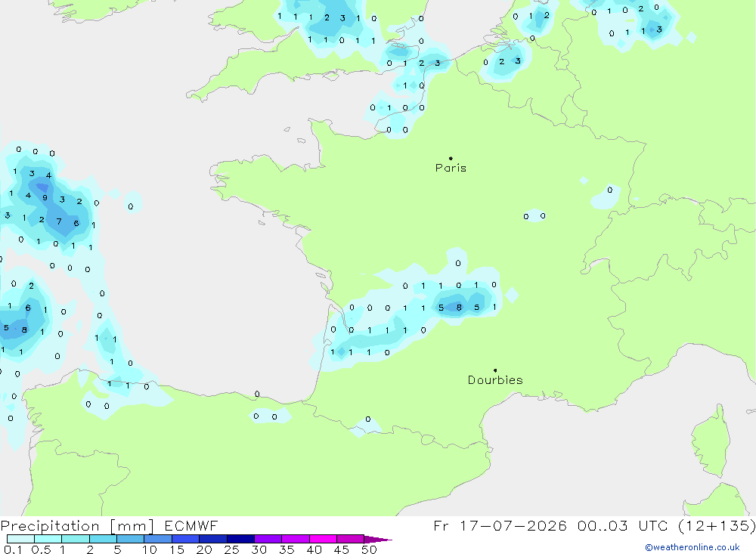Click the Dourbies location dot marker
This screenshot has width=756, height=554.
(495, 370)
